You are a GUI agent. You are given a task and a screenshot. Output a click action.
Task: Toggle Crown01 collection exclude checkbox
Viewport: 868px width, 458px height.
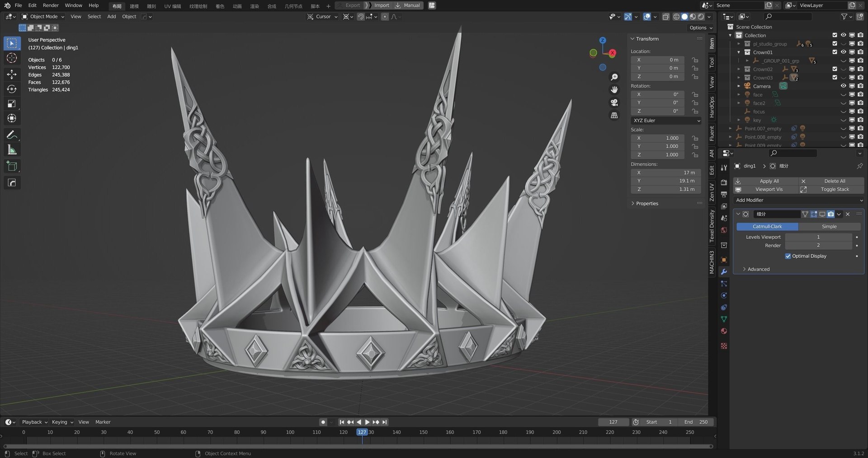click(835, 52)
